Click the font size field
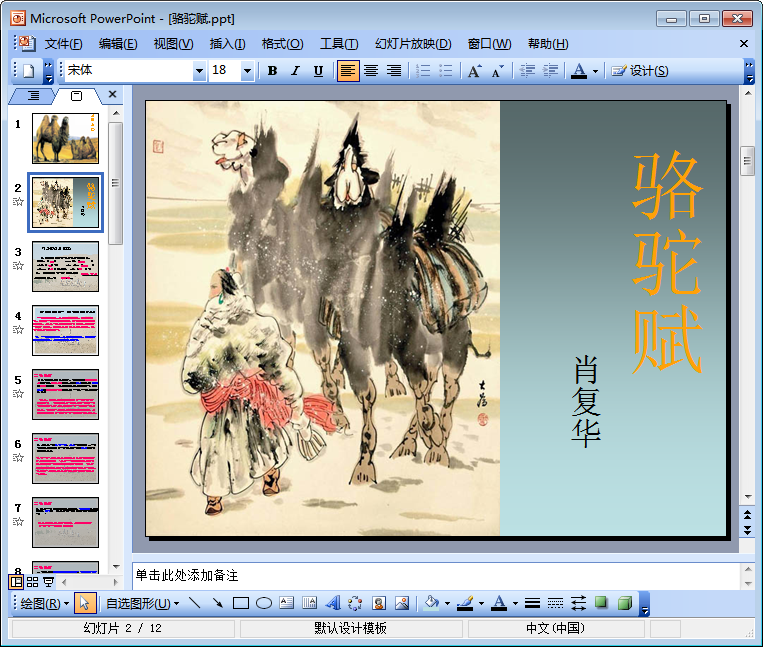This screenshot has width=763, height=647. coord(225,71)
